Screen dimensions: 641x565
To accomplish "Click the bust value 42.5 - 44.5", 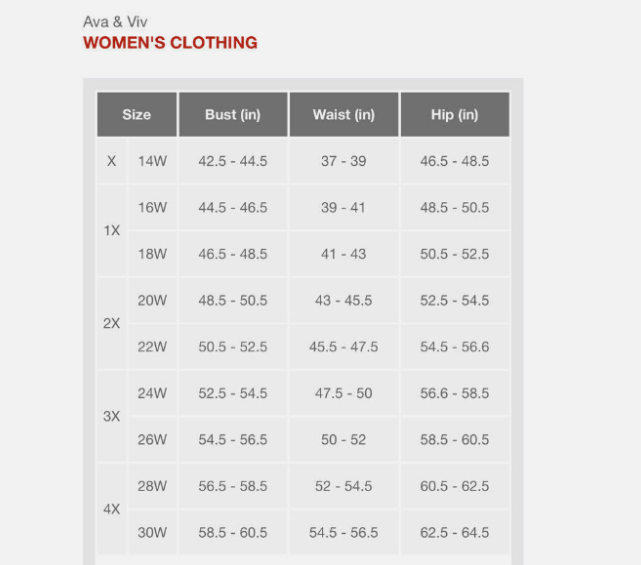I will pyautogui.click(x=233, y=161).
